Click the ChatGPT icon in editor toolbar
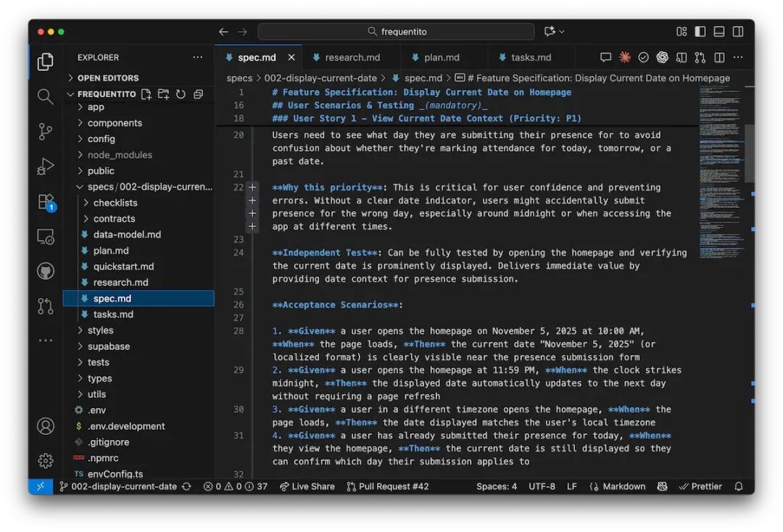The width and height of the screenshot is (783, 532). [x=663, y=57]
